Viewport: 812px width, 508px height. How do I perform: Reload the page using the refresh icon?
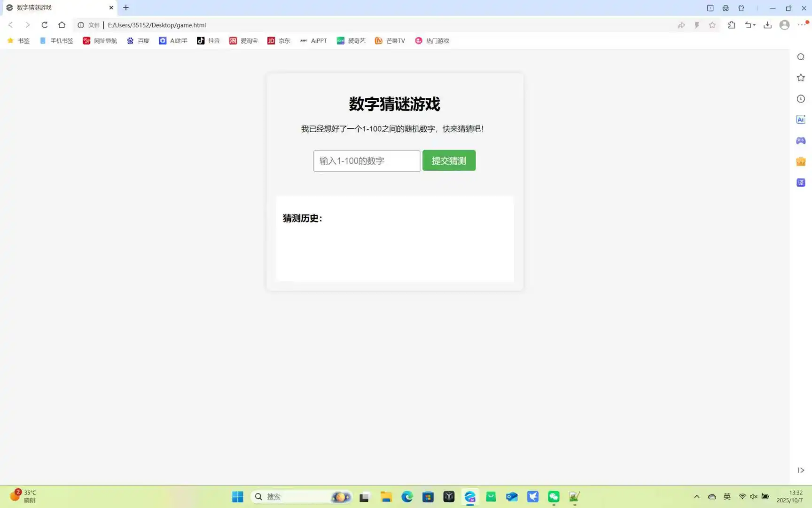click(45, 25)
